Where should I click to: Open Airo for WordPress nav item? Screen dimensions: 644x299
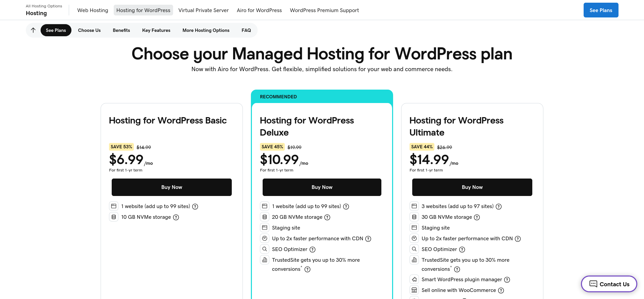pos(259,10)
